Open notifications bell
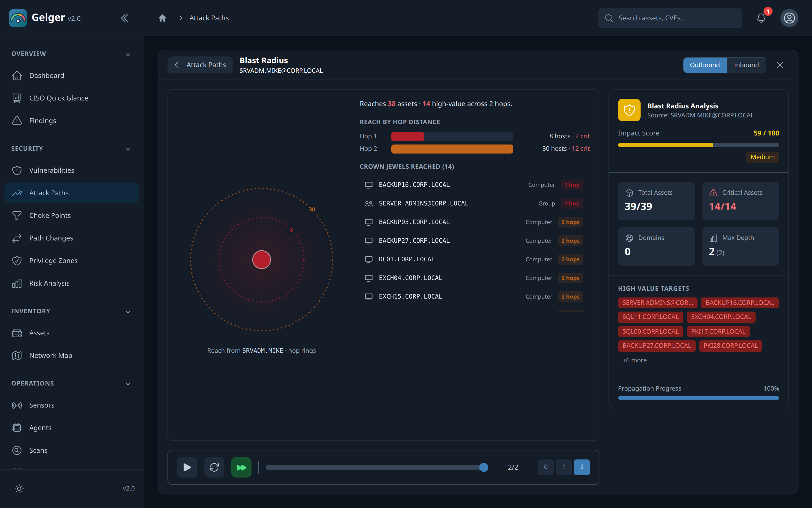The image size is (812, 508). tap(761, 18)
